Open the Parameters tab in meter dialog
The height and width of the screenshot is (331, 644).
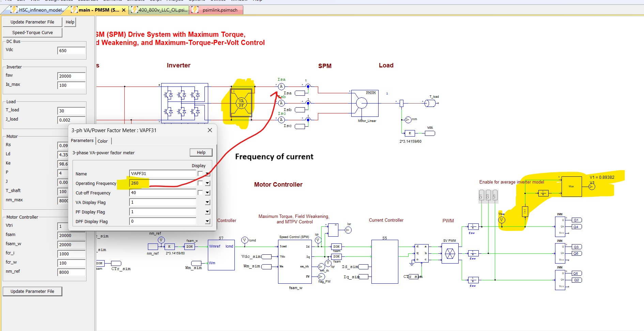(x=82, y=140)
